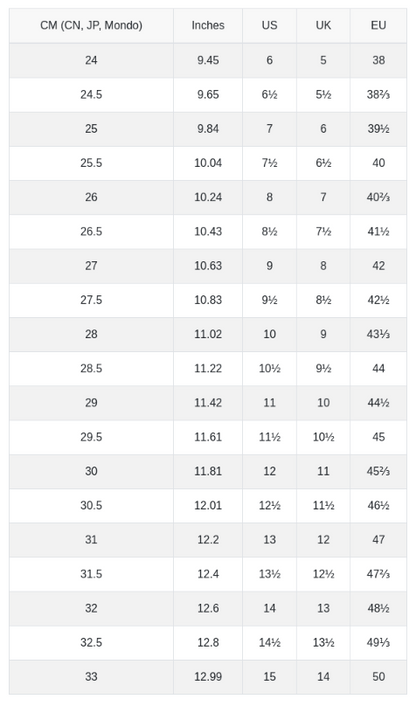
Task: Click the EU size 50 cell
Action: 378,676
